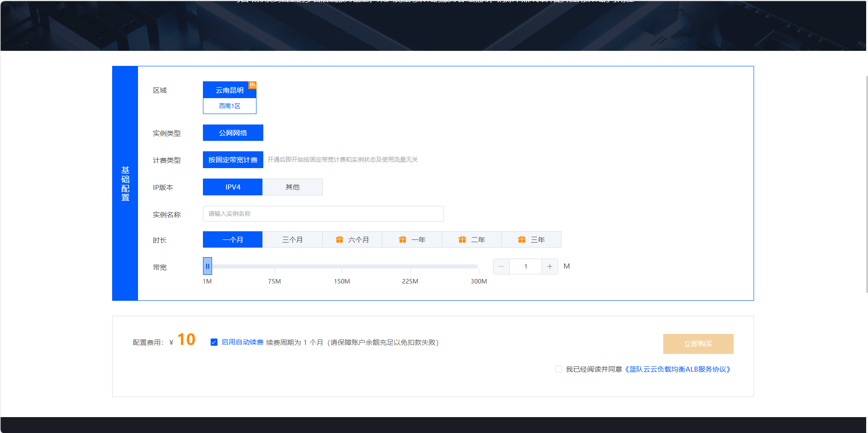Select 六个月 duration option
This screenshot has width=868, height=433.
click(x=352, y=239)
